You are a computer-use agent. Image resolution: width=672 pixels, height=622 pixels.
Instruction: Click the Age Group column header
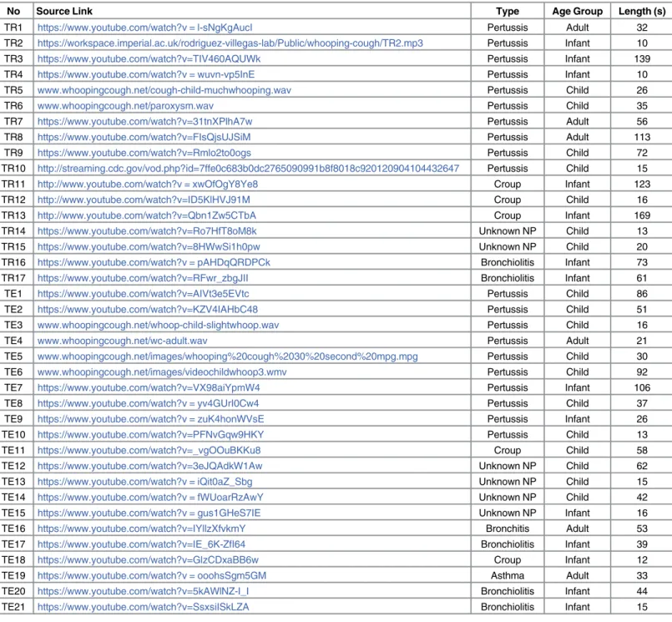coord(578,11)
